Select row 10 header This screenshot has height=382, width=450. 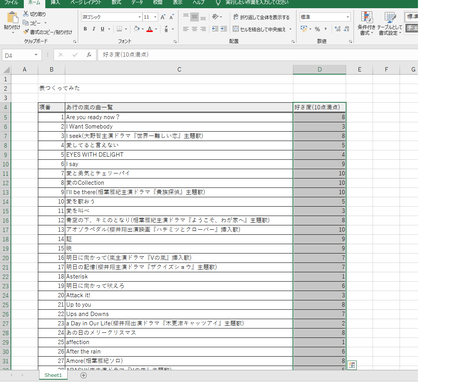click(x=6, y=164)
